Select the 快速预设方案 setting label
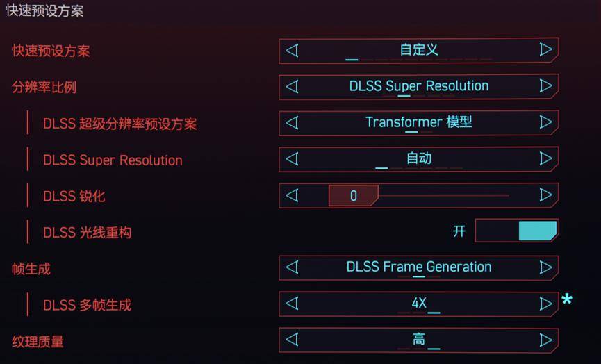The image size is (601, 364). point(51,51)
